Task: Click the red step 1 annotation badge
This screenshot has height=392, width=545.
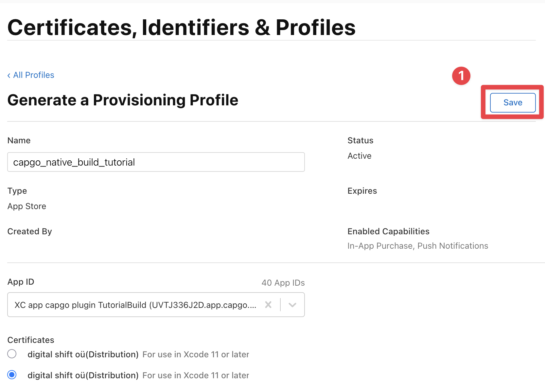Action: 461,76
